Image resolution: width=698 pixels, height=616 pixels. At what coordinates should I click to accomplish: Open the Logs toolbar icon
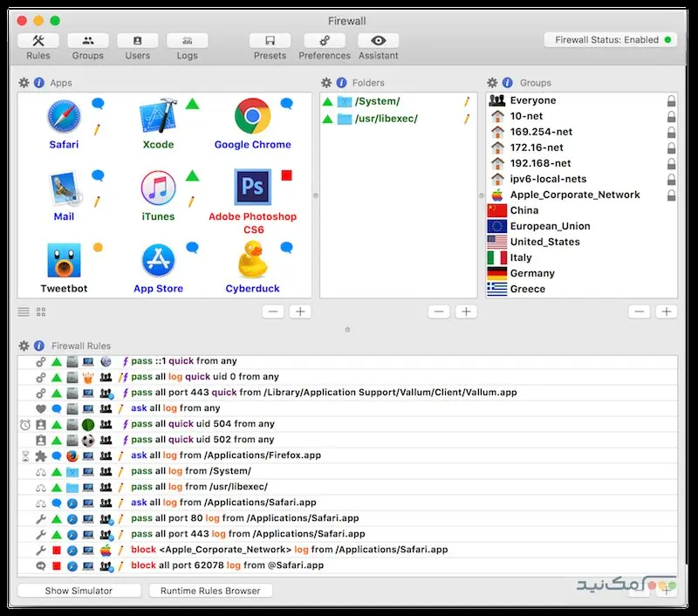[x=187, y=41]
